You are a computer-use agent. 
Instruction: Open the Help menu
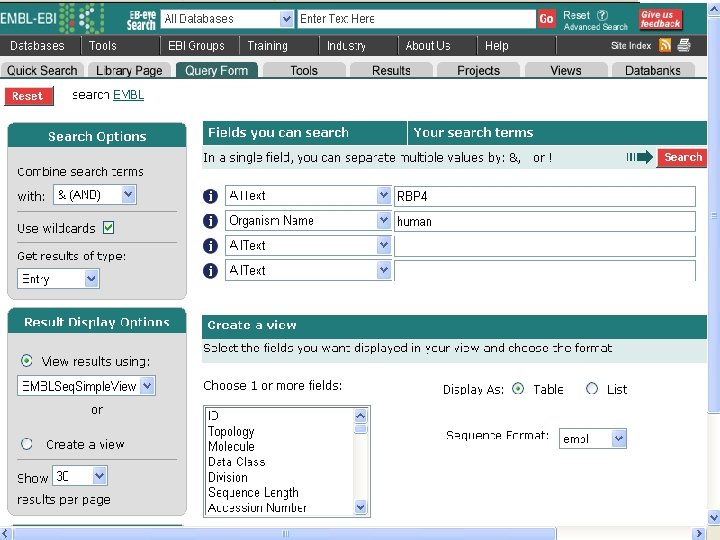pos(496,45)
